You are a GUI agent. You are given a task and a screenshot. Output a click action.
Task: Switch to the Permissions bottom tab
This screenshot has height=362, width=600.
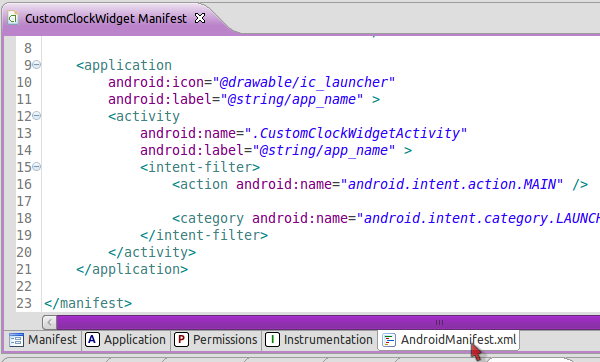pyautogui.click(x=216, y=340)
